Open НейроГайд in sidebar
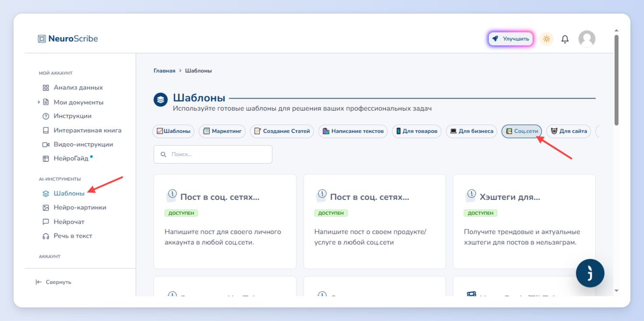Viewport: 644px width, 321px height. tap(71, 158)
